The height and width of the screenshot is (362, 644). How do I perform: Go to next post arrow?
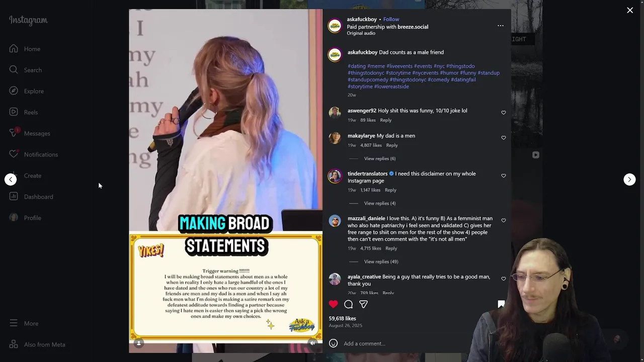click(629, 179)
